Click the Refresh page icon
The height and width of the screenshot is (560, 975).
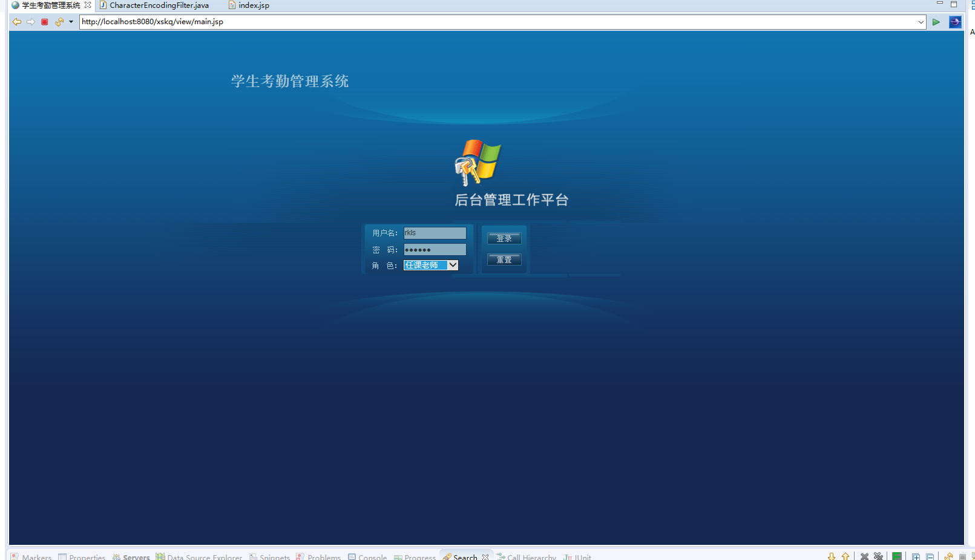59,22
